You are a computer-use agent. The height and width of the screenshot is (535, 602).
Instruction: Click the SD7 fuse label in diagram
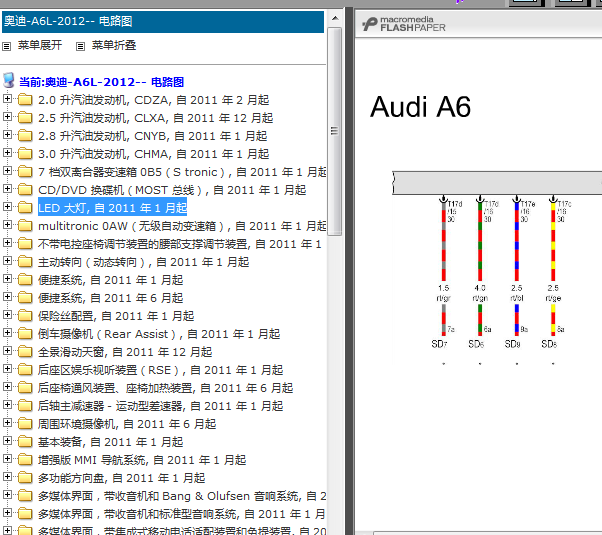[439, 344]
